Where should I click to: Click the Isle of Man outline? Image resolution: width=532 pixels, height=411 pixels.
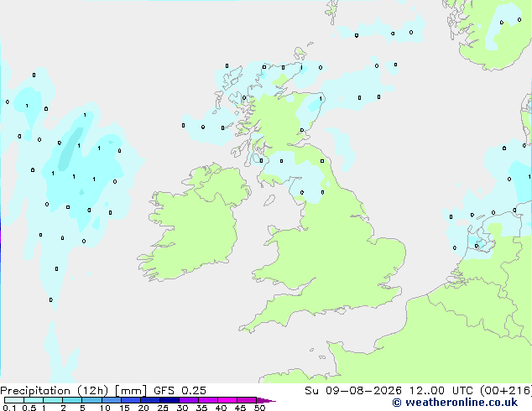pyautogui.click(x=269, y=200)
